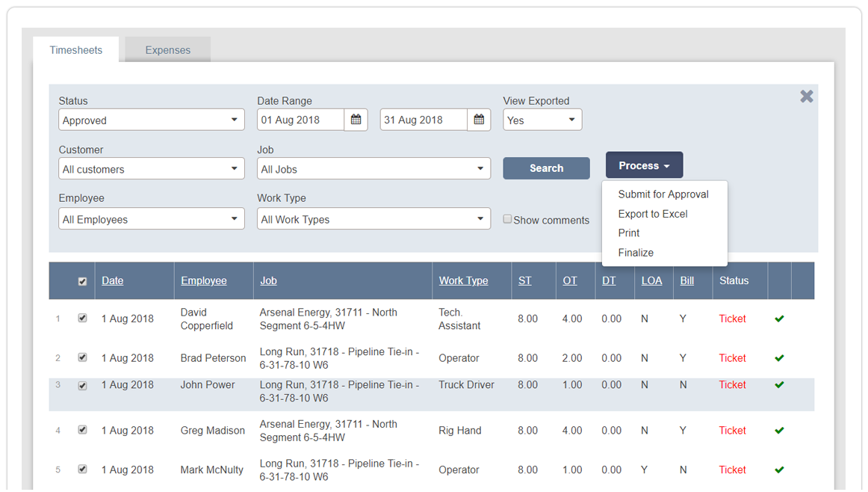The image size is (868, 492).
Task: Expand the All Work Types dropdown
Action: click(373, 218)
